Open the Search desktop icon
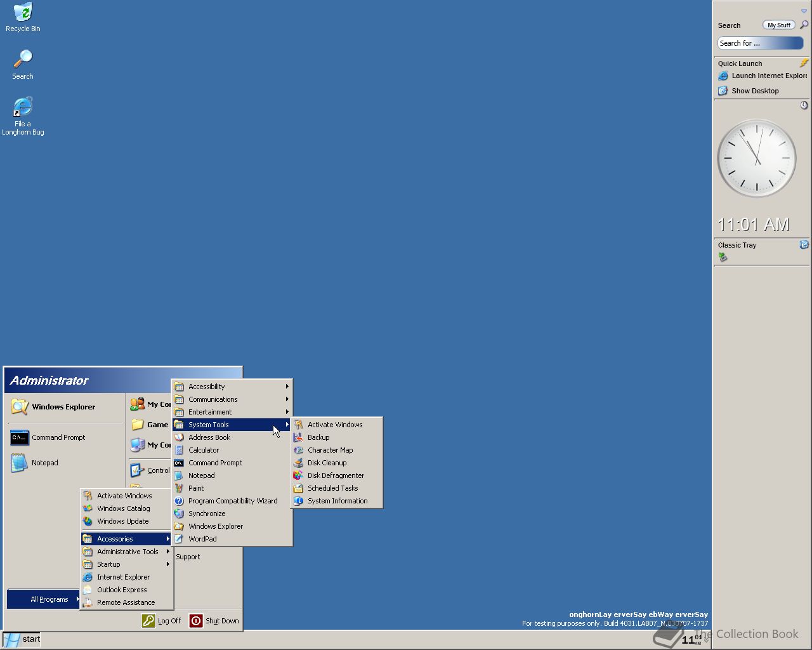Viewport: 812px width, 650px height. [x=23, y=65]
